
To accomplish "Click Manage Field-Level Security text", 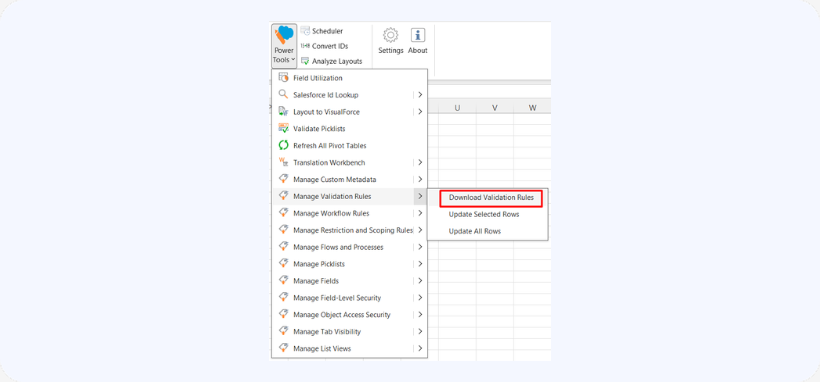I will pyautogui.click(x=337, y=298).
